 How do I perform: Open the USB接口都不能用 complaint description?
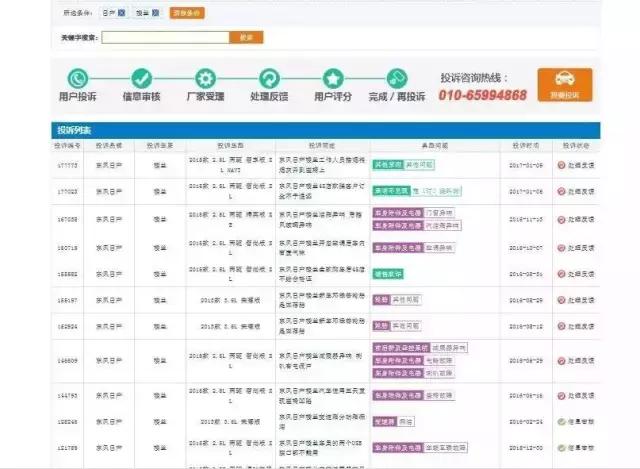[x=321, y=448]
